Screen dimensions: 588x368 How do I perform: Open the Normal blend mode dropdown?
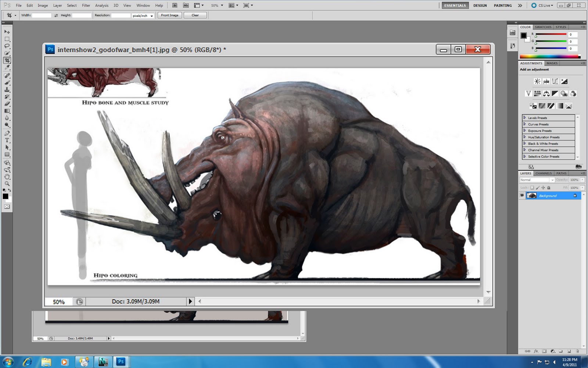pyautogui.click(x=537, y=180)
